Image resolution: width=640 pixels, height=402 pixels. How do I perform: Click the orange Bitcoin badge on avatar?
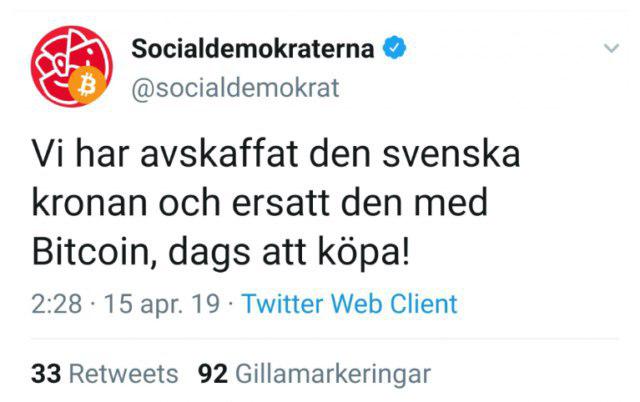tap(85, 89)
